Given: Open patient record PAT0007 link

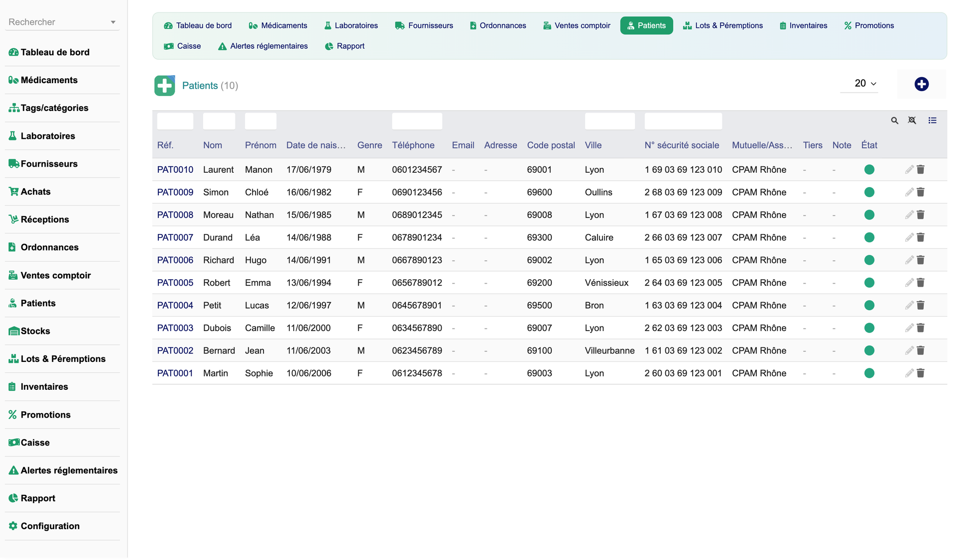Looking at the screenshot, I should (175, 237).
